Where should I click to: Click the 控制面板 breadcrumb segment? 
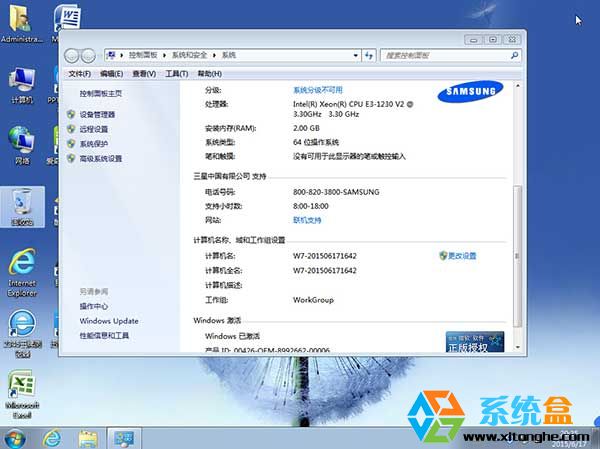point(143,55)
